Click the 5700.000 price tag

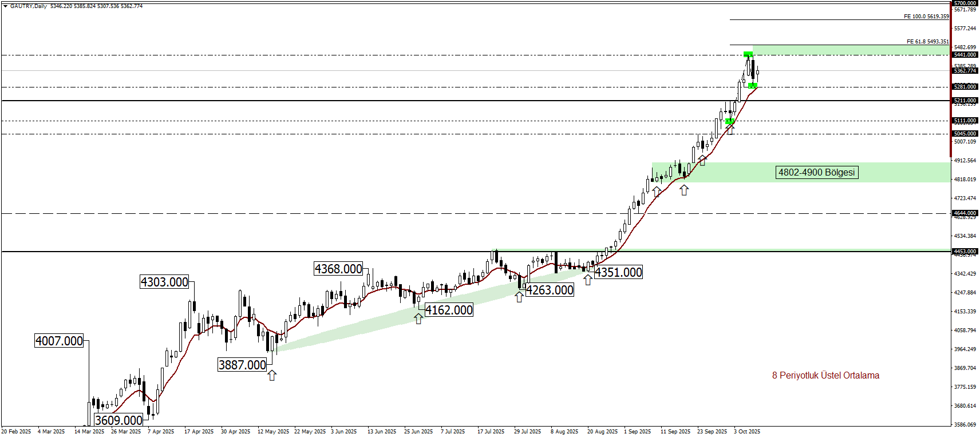(x=965, y=3)
